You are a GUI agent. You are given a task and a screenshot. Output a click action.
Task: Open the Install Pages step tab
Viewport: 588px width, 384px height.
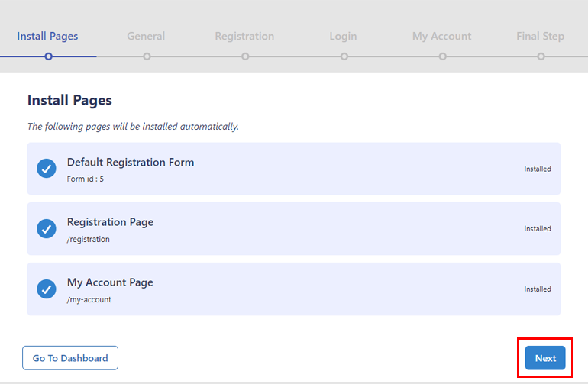47,36
